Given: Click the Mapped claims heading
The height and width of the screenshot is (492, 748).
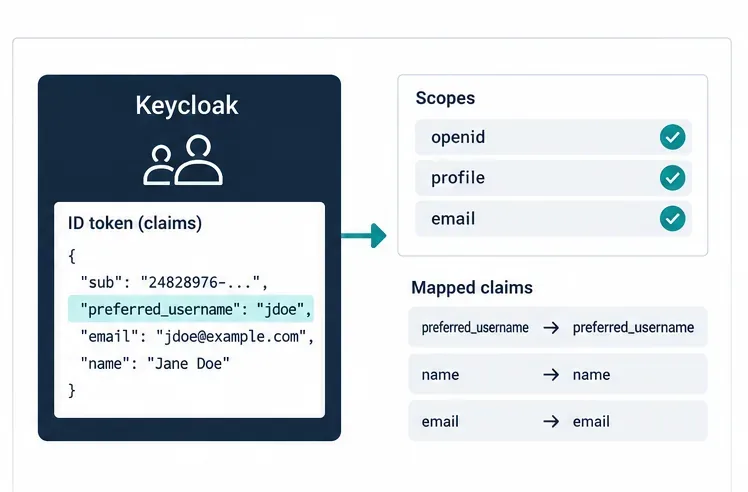Looking at the screenshot, I should click(x=472, y=288).
